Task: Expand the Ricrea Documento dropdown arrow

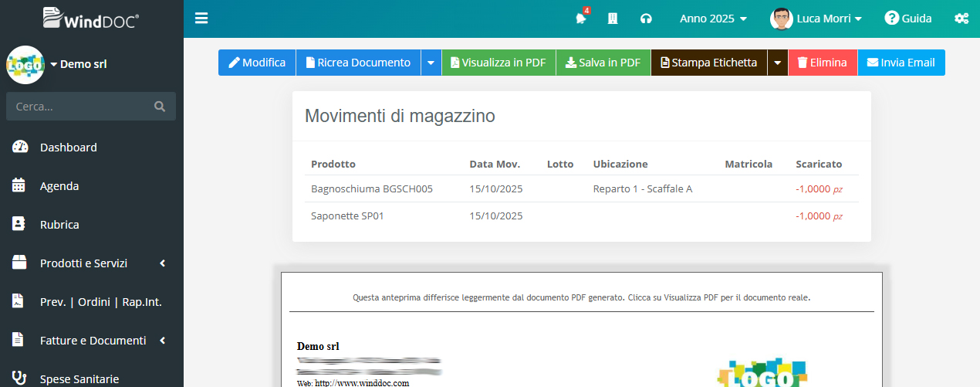Action: pos(431,63)
